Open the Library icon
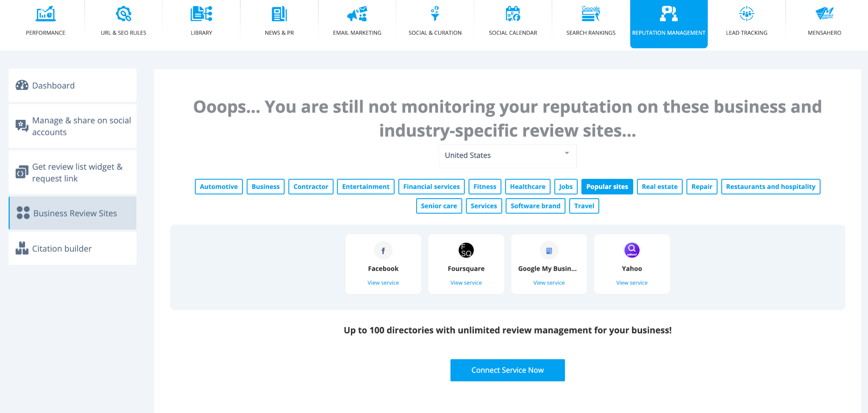This screenshot has width=868, height=413. click(201, 14)
